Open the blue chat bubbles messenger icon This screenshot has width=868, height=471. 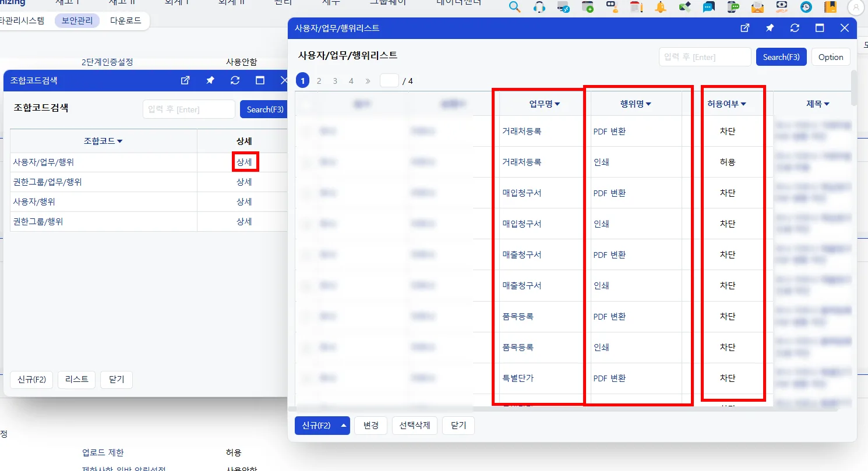pyautogui.click(x=709, y=7)
